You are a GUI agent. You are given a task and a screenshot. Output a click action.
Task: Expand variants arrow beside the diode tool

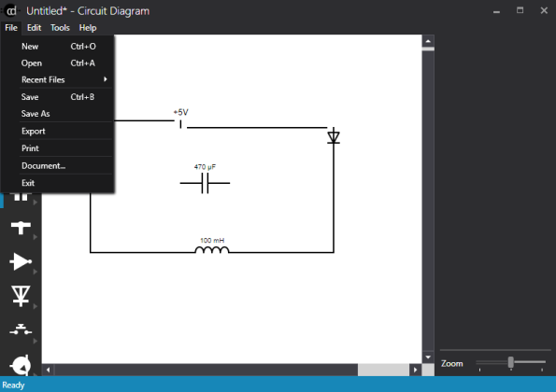[36, 307]
